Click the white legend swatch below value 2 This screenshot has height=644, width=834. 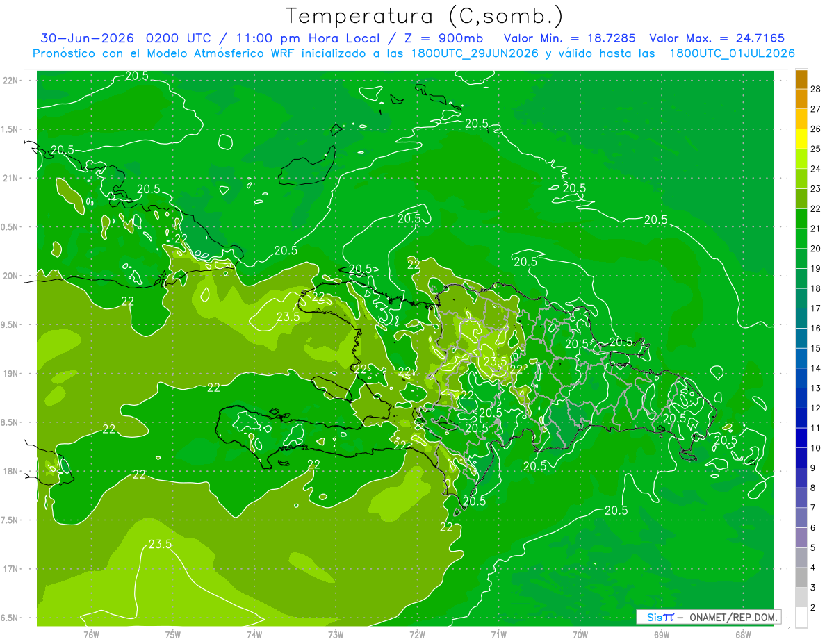click(801, 618)
